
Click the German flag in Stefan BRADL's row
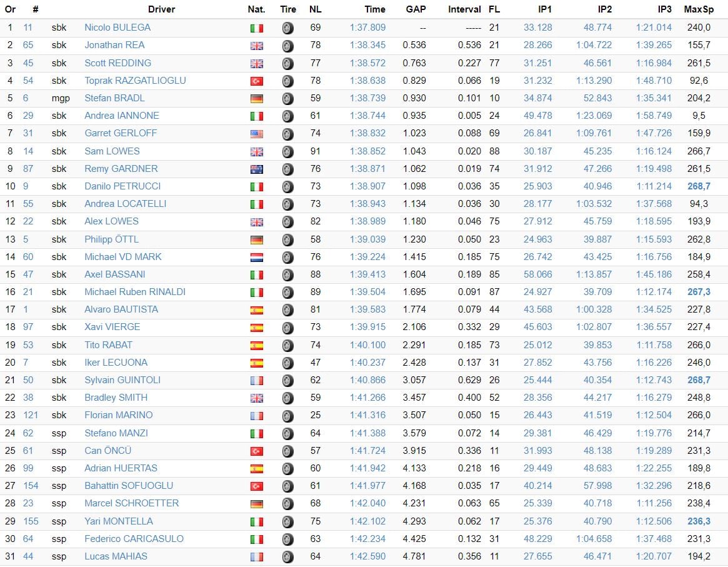[256, 99]
